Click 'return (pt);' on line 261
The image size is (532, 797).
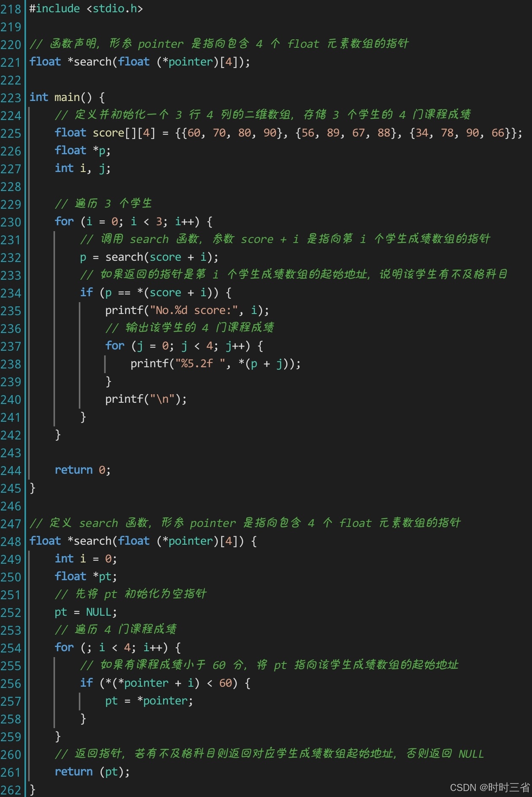tap(92, 772)
